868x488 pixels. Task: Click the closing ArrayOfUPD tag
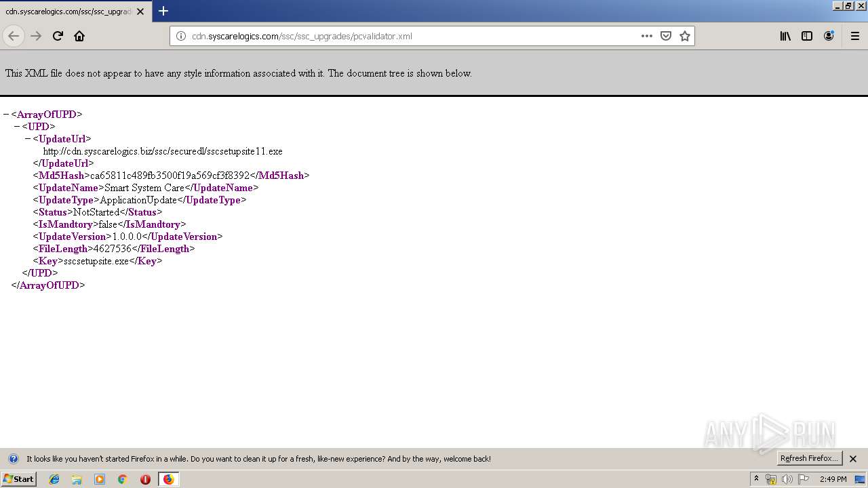click(48, 285)
